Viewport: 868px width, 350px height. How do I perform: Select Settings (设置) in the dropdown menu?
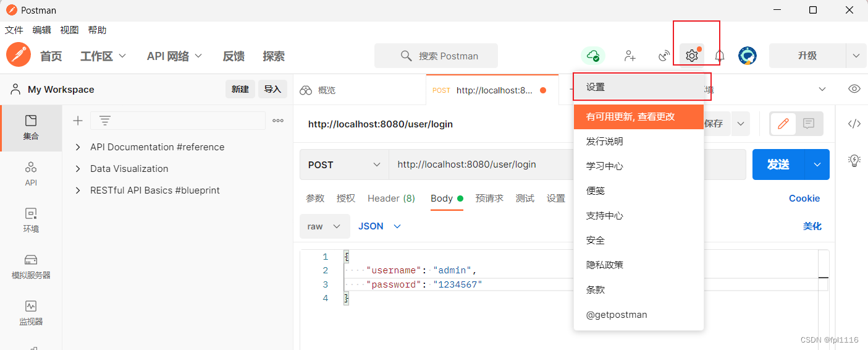(x=639, y=87)
